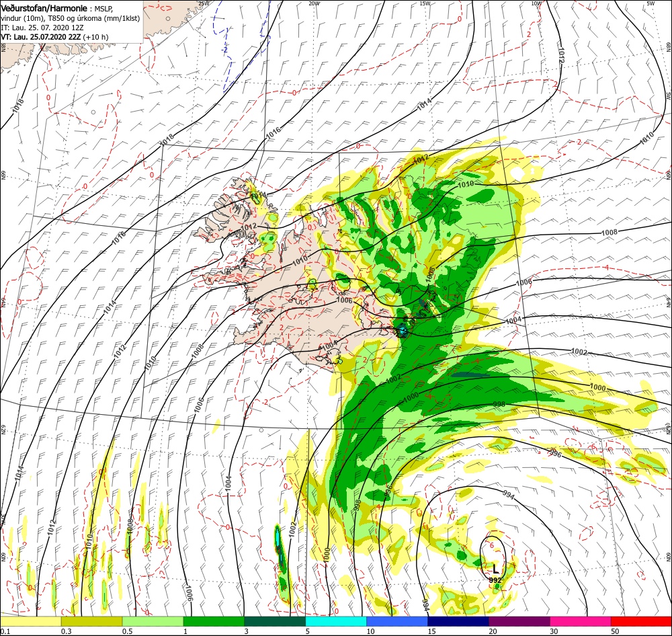Screen dimensions: 672x636
Task: Click the 0.1 legend value
Action: (x=4, y=631)
